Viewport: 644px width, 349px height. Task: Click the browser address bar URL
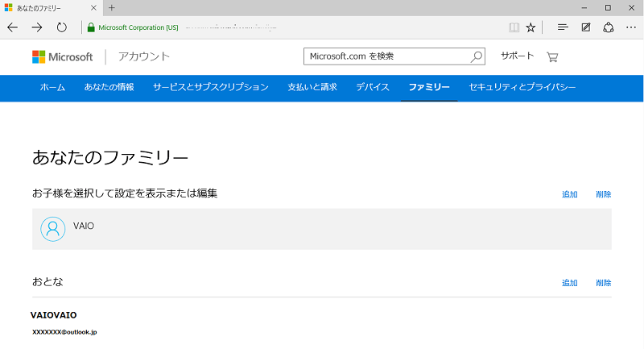tap(231, 27)
